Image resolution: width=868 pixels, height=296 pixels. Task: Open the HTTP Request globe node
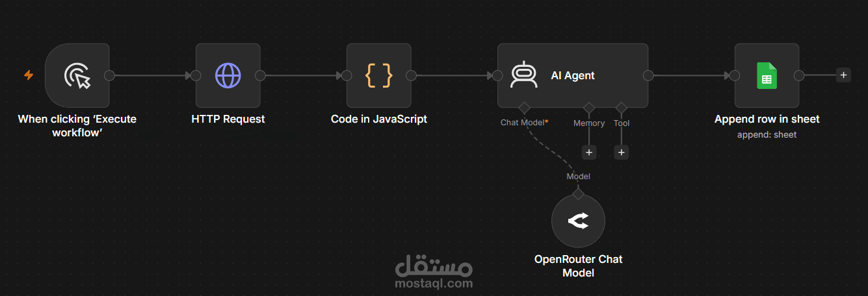coord(228,75)
